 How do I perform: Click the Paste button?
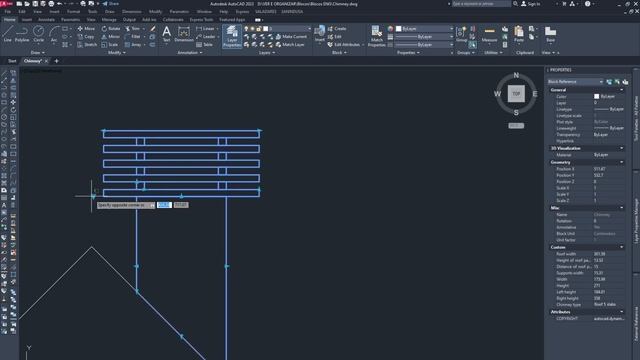click(x=519, y=34)
